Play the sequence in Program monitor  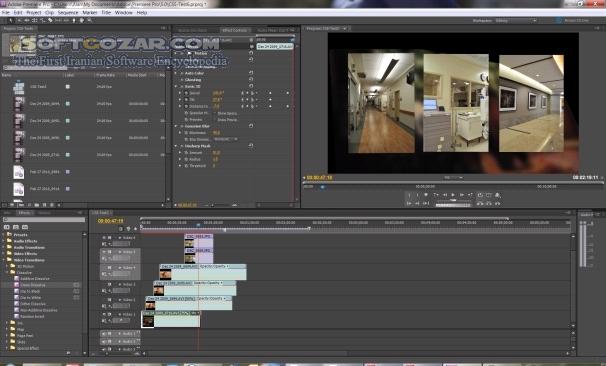(453, 195)
